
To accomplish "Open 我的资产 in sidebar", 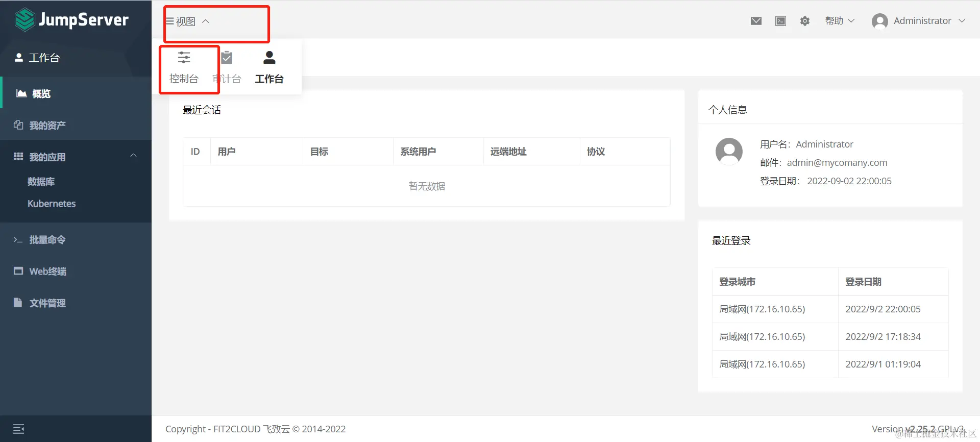I will point(76,125).
